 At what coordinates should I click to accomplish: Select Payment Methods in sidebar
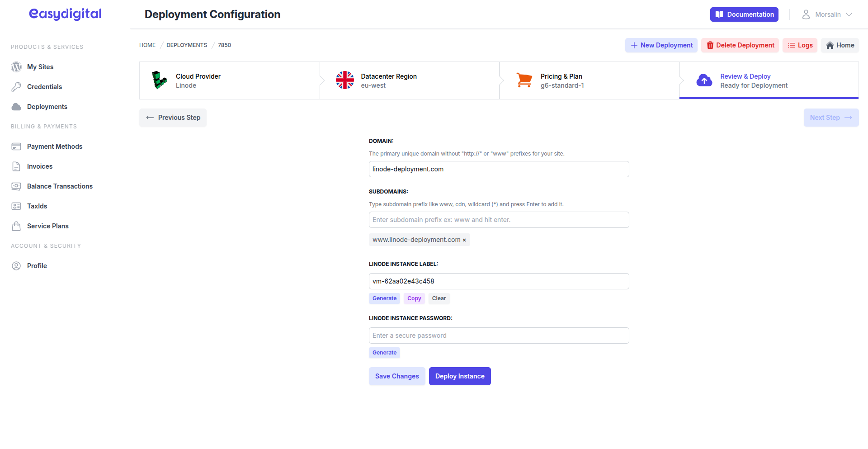tap(54, 146)
